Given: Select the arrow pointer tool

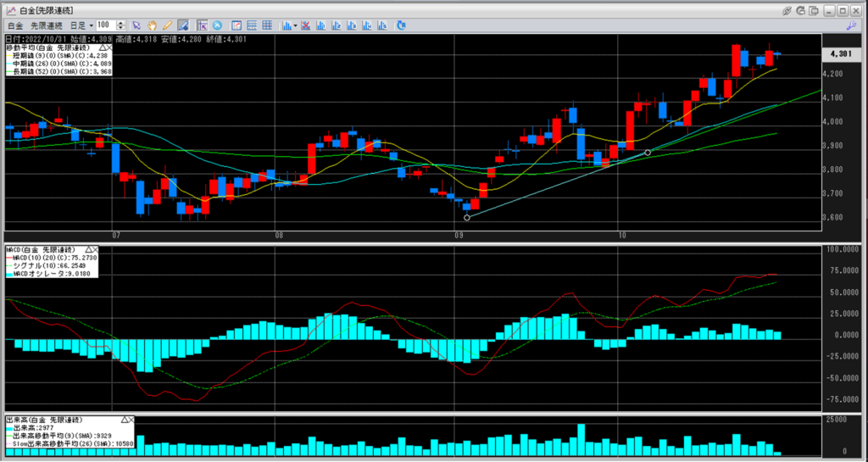Looking at the screenshot, I should tap(136, 26).
